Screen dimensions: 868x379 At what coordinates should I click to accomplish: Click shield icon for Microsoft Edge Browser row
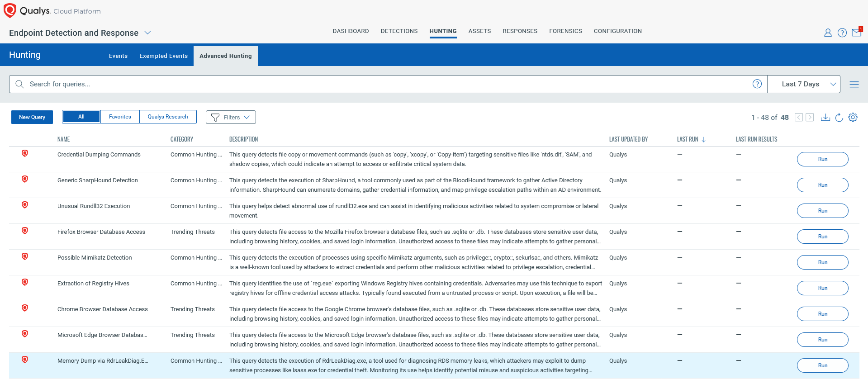click(x=25, y=334)
